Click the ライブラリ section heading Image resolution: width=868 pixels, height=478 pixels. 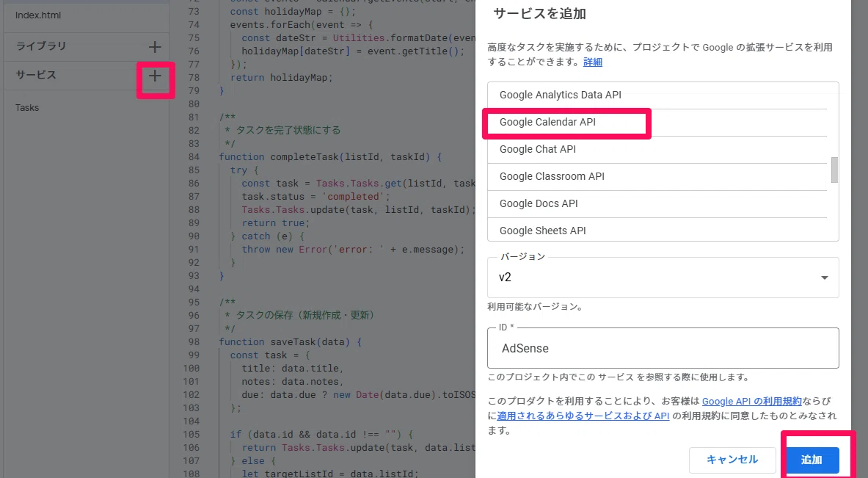click(41, 46)
